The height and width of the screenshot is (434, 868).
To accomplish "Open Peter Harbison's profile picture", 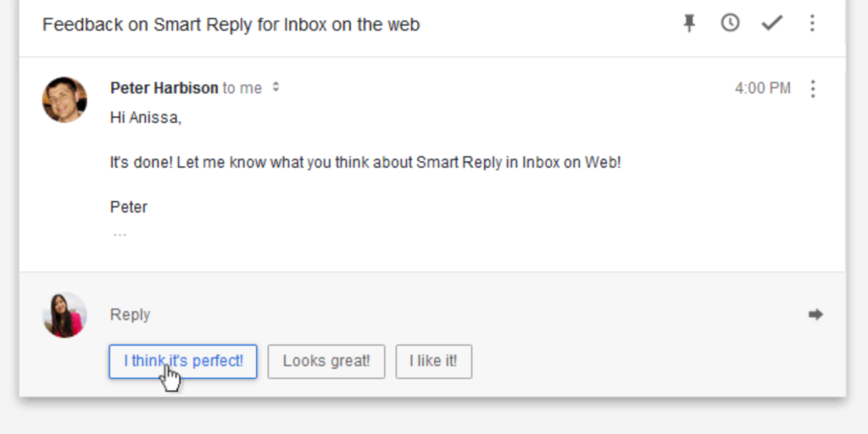I will (64, 99).
